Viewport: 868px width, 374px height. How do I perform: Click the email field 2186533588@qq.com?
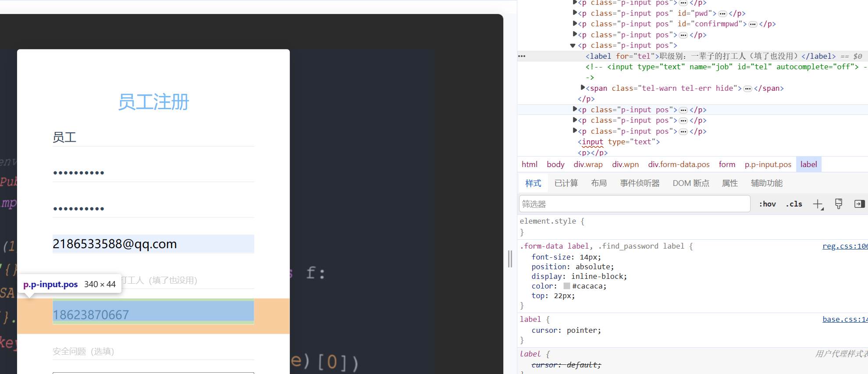[x=153, y=244]
